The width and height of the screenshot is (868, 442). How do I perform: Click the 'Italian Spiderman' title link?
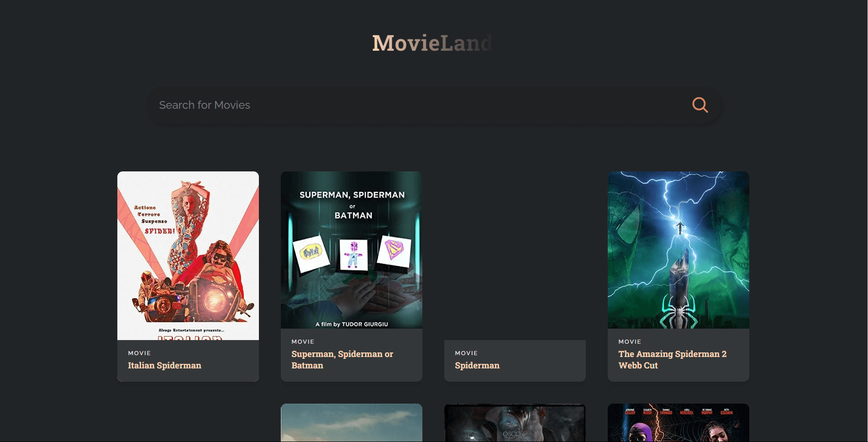(164, 365)
